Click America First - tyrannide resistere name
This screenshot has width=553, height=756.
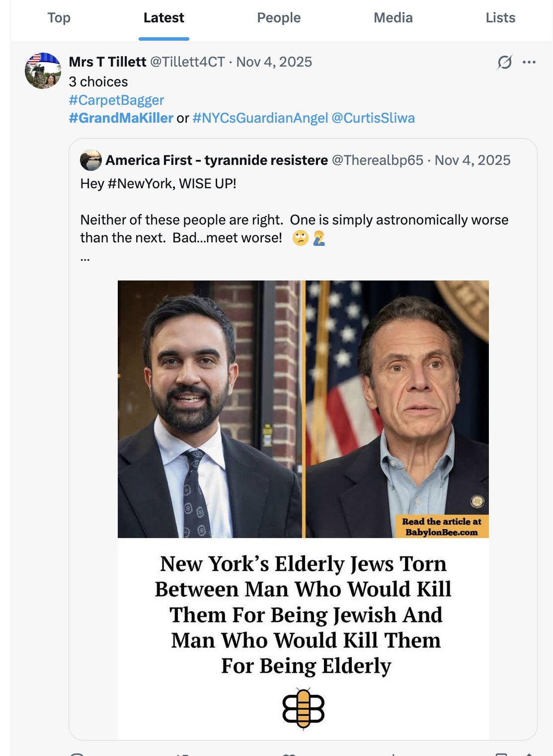tap(217, 160)
